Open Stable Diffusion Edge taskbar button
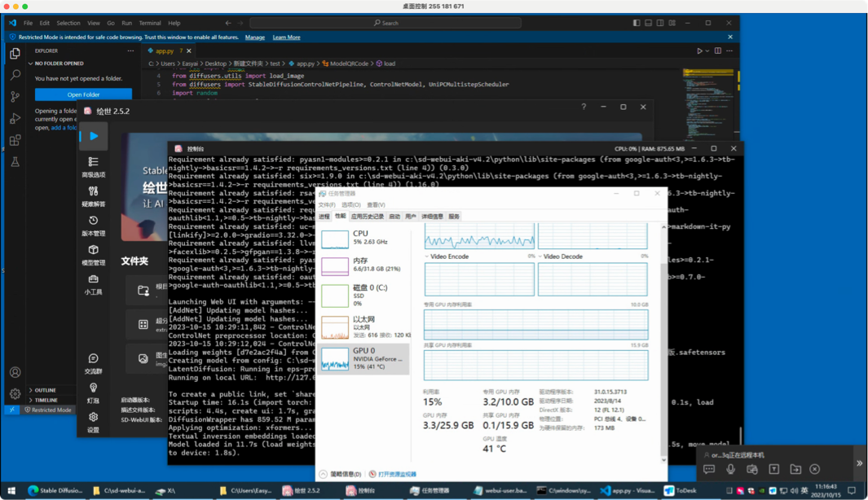The height and width of the screenshot is (500, 868). click(x=55, y=490)
